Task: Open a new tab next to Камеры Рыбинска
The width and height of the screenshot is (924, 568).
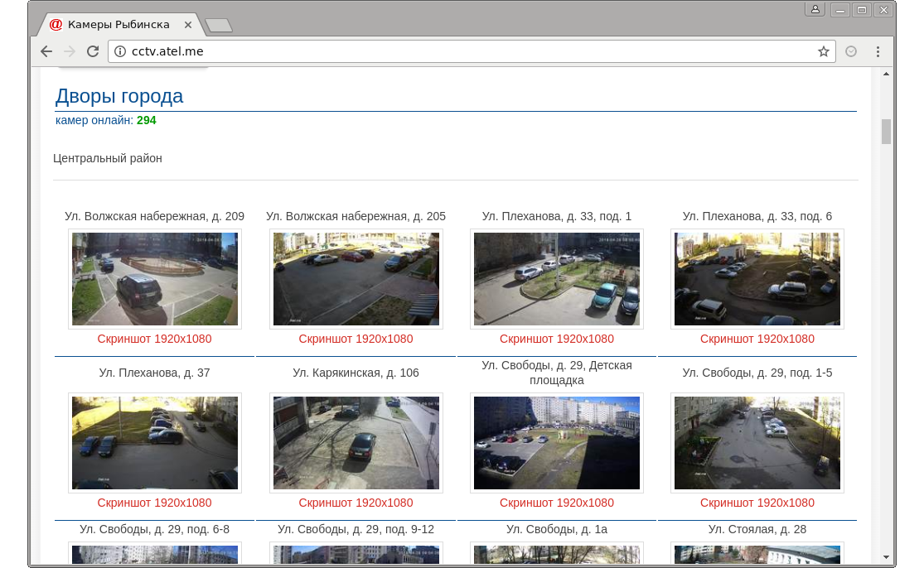Action: (218, 26)
